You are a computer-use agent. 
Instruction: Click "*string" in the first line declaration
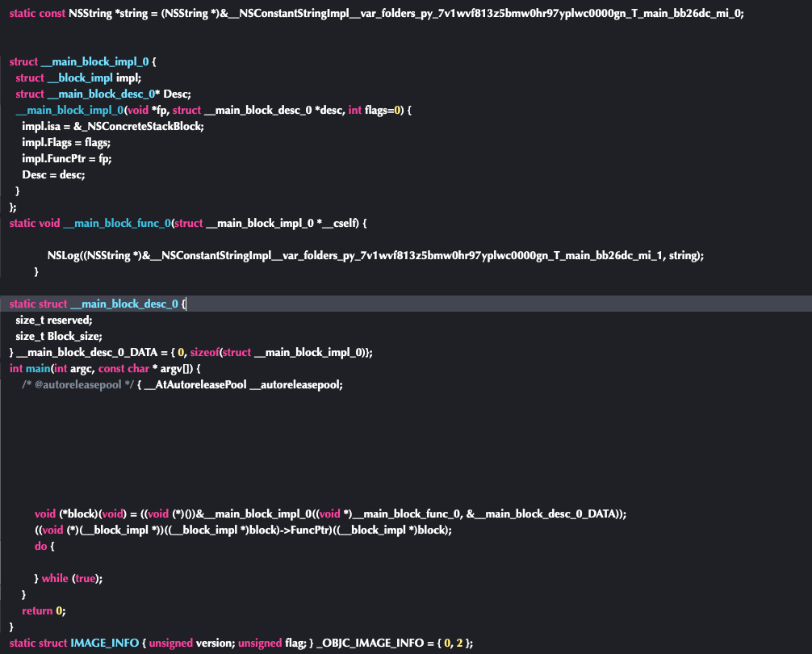point(131,13)
